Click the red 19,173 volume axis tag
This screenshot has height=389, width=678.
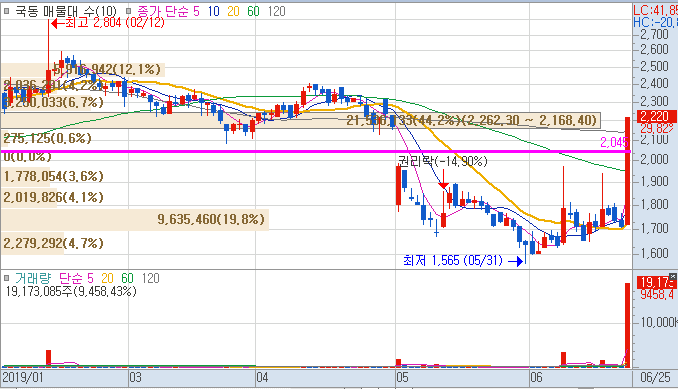(657, 283)
